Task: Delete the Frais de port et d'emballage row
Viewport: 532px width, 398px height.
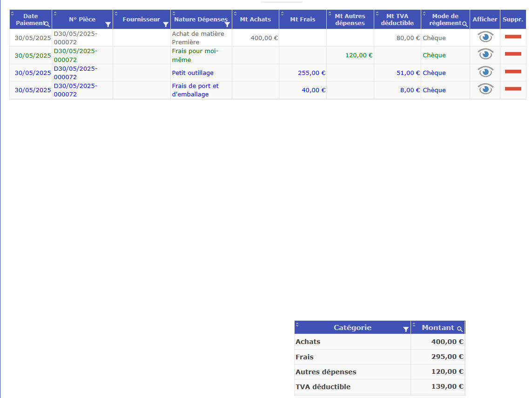Action: (x=513, y=89)
